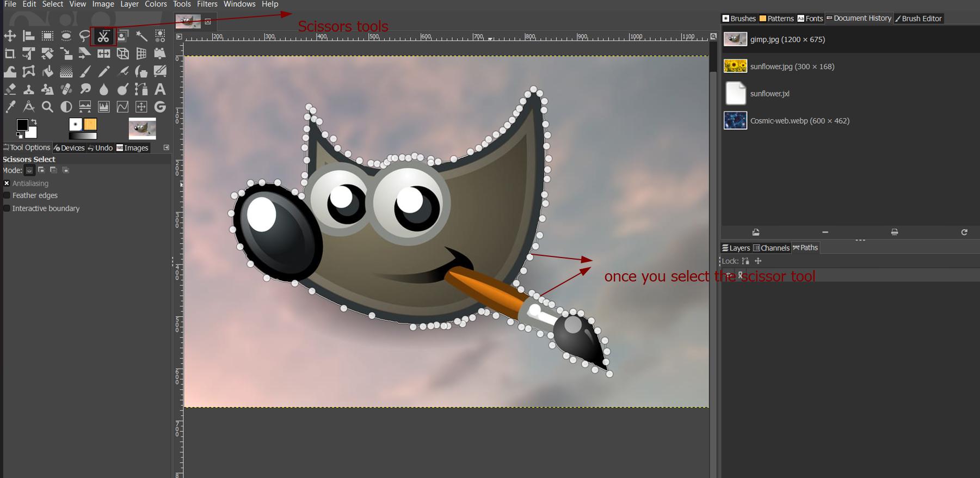Switch to the Channels tab
Screen dimensions: 980x478
(771, 248)
